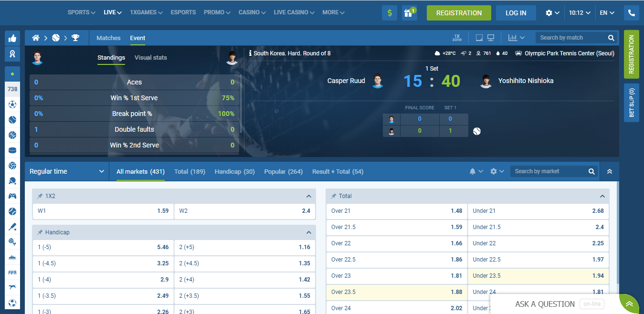Click the tennis ball breadcrumb icon

56,38
